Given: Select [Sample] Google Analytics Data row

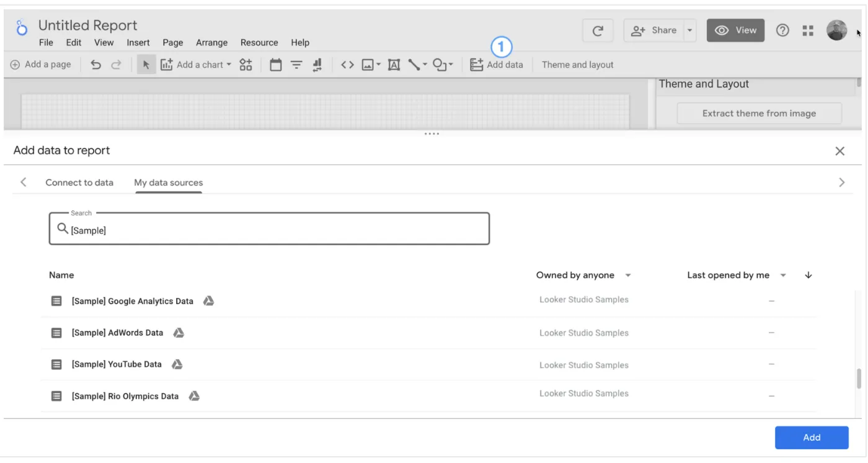Looking at the screenshot, I should pos(428,301).
